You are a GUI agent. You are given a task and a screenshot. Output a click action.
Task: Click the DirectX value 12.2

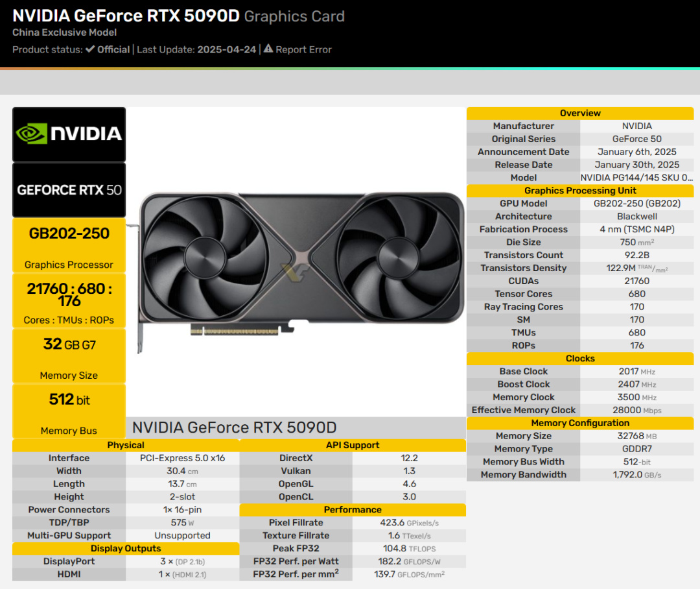click(410, 458)
